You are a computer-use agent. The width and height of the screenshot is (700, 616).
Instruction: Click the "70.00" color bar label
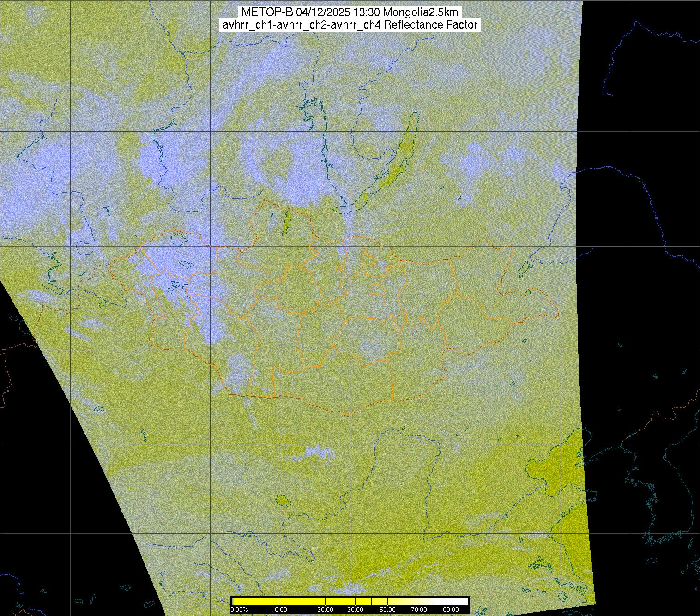click(x=419, y=610)
